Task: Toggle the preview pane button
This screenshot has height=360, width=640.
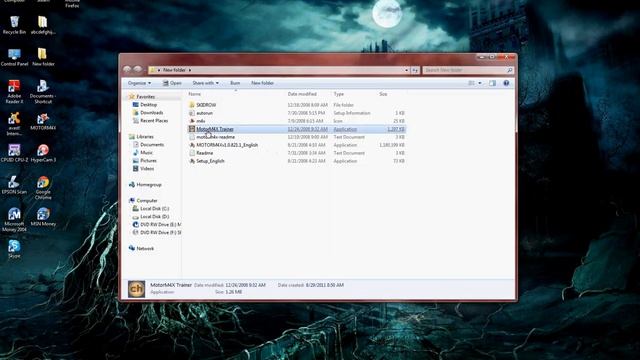Action: pos(493,83)
